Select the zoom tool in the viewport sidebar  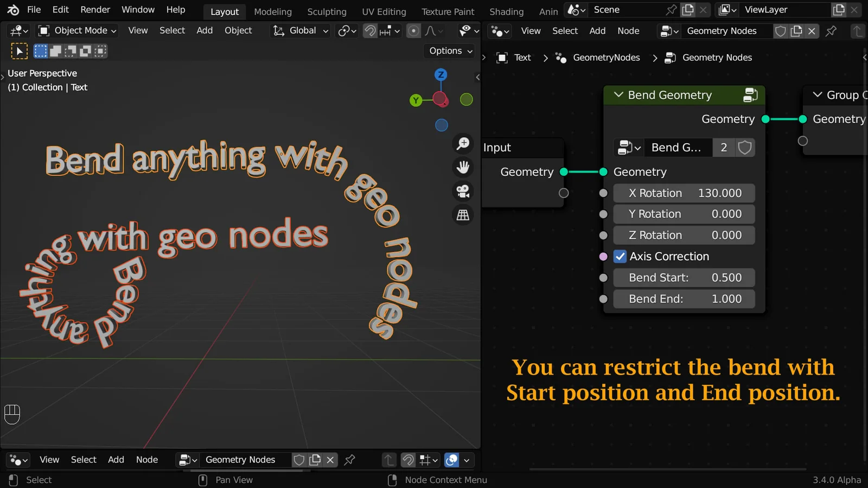coord(463,143)
